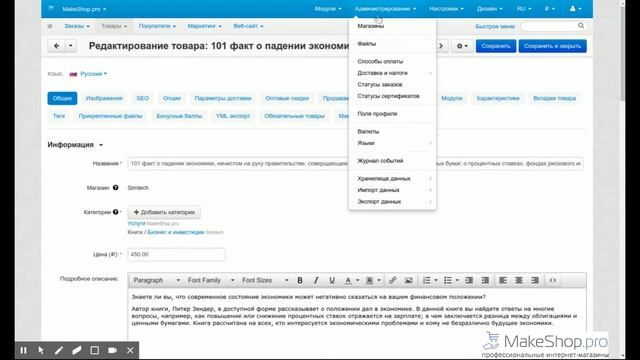Image resolution: width=640 pixels, height=360 pixels.
Task: Collapse the Информация section
Action: (x=75, y=144)
